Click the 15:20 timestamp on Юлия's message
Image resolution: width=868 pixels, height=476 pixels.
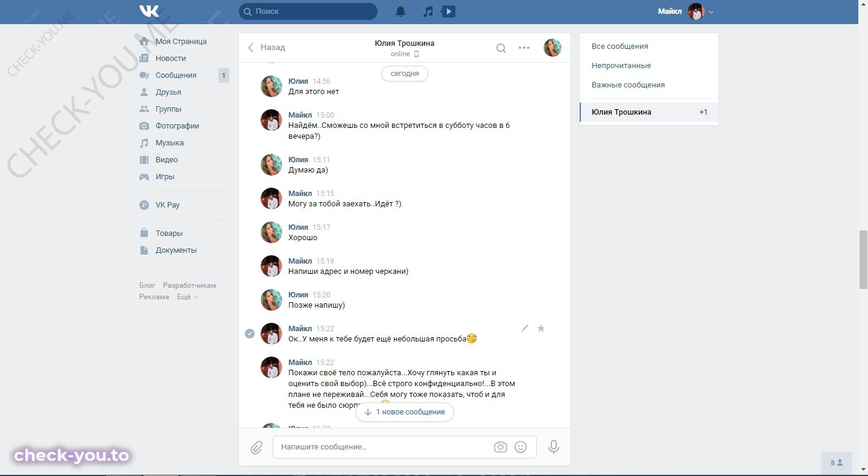click(321, 295)
